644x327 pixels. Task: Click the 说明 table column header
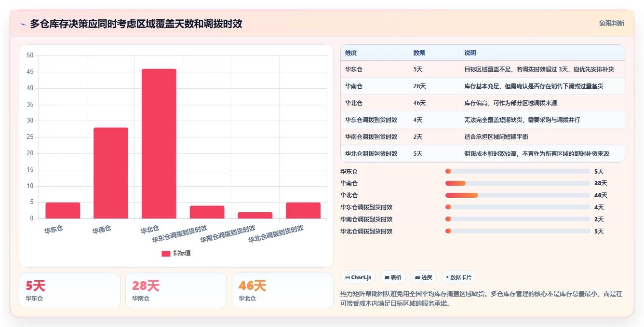(x=470, y=53)
